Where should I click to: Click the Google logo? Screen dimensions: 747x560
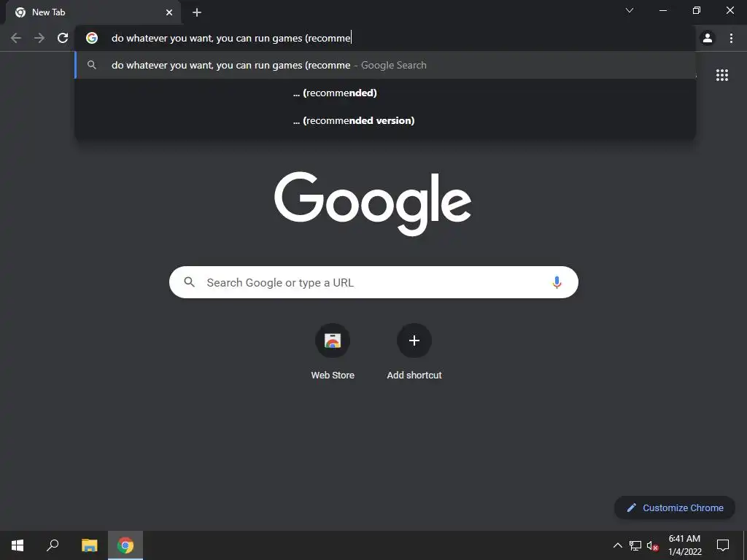(x=373, y=203)
